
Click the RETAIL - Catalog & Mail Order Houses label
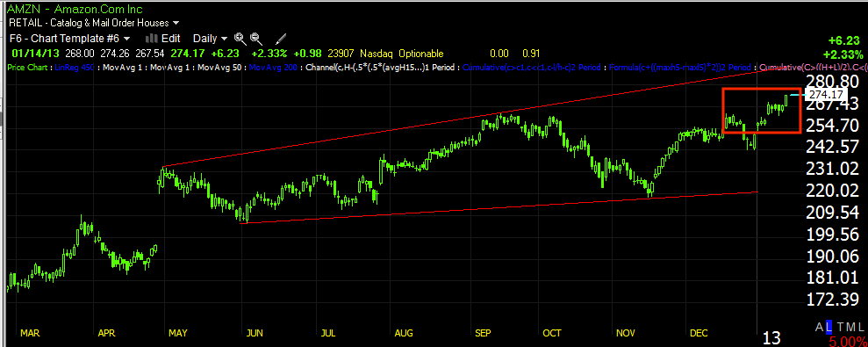(x=88, y=24)
